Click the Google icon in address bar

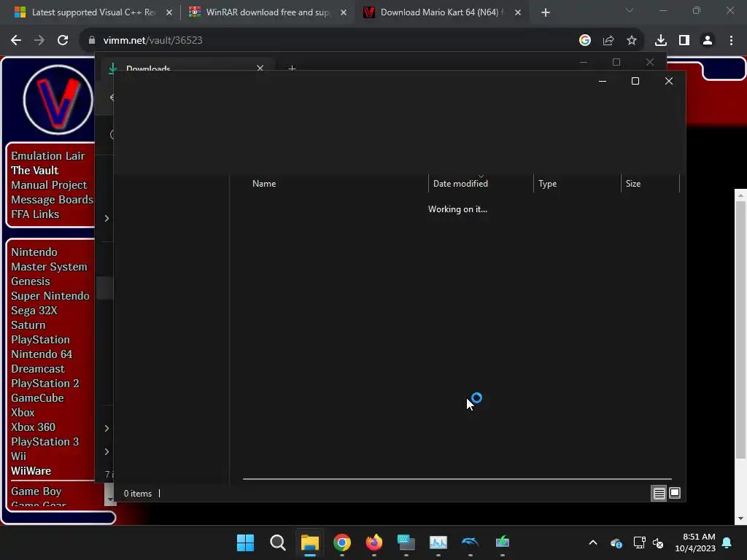coord(584,41)
